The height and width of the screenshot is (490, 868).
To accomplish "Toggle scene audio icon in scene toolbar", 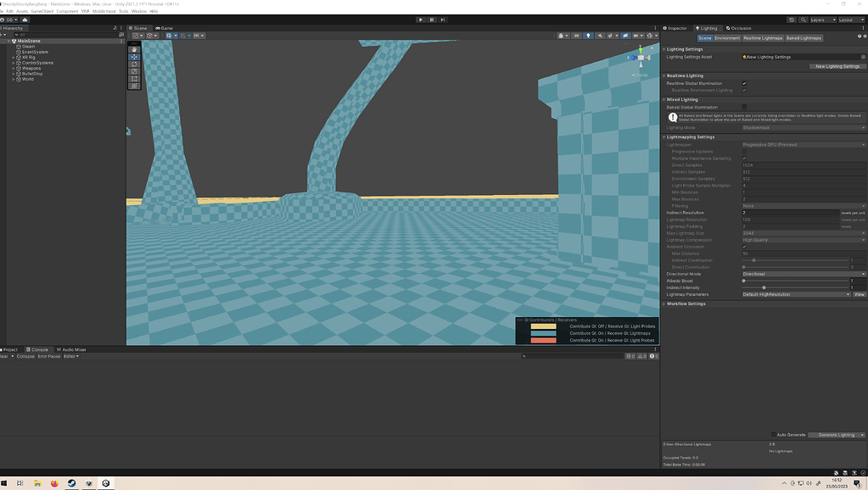I will click(600, 36).
